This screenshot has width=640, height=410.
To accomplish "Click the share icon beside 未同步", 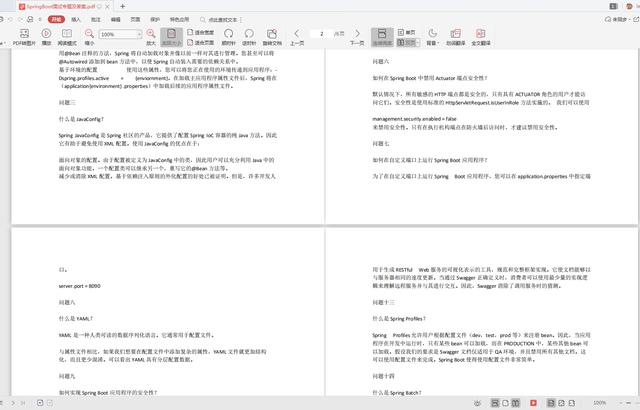I will point(636,19).
